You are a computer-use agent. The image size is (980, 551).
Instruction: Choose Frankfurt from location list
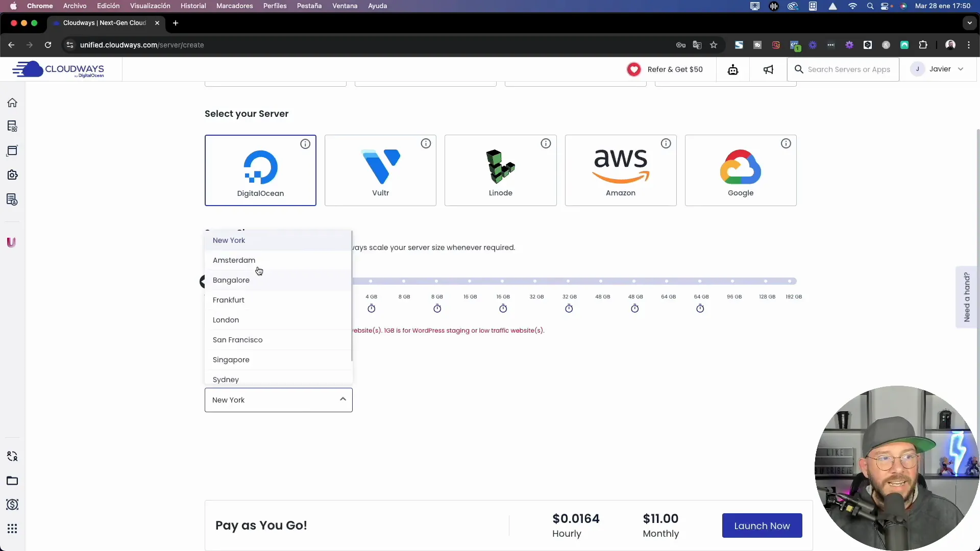(278, 300)
